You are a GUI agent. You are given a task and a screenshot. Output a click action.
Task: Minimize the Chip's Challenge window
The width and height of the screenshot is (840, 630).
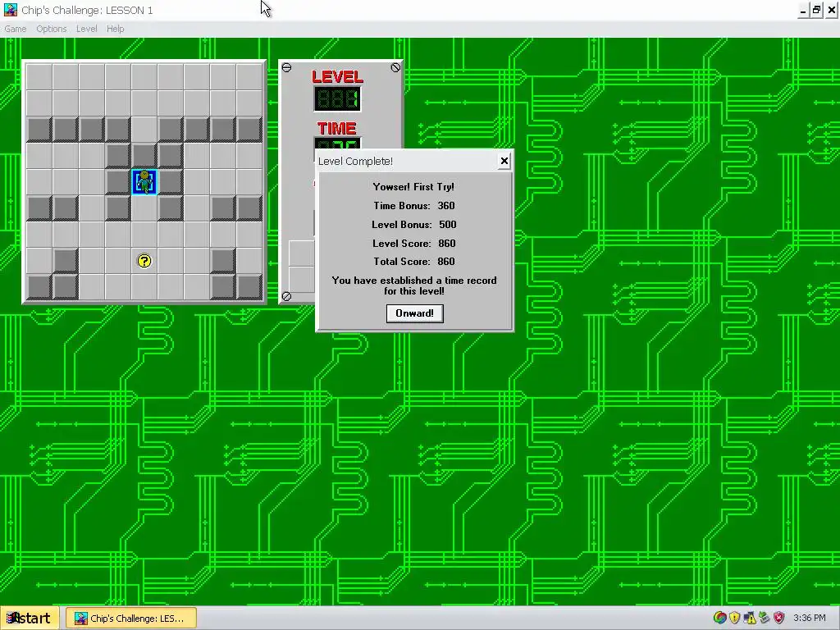click(x=802, y=10)
